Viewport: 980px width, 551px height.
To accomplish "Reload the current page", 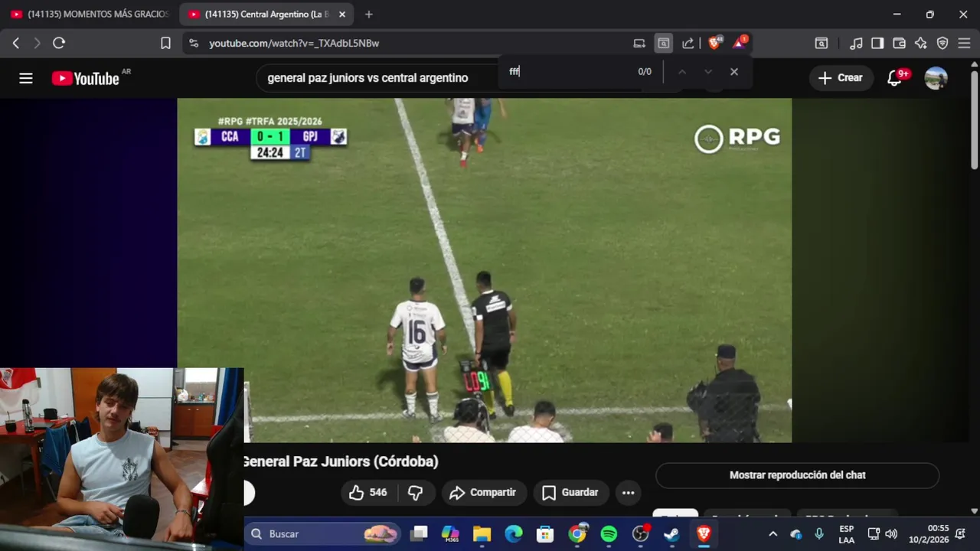I will point(59,44).
